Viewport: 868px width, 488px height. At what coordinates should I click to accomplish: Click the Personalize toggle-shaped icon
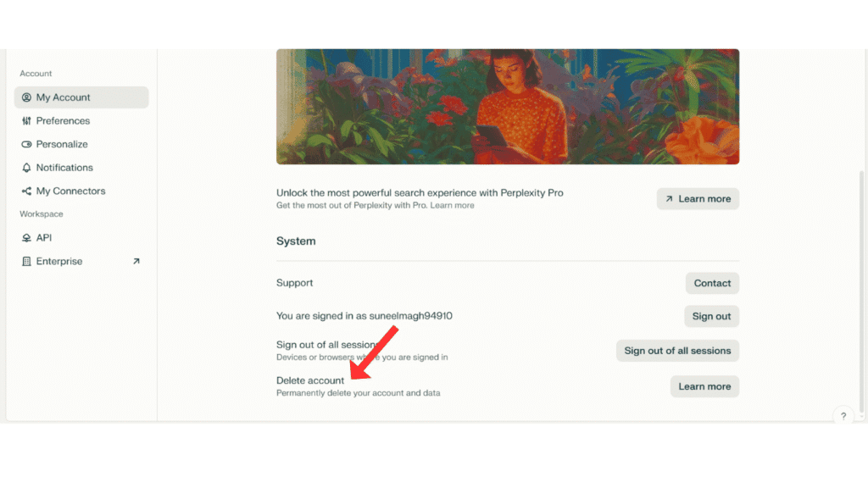pyautogui.click(x=27, y=145)
